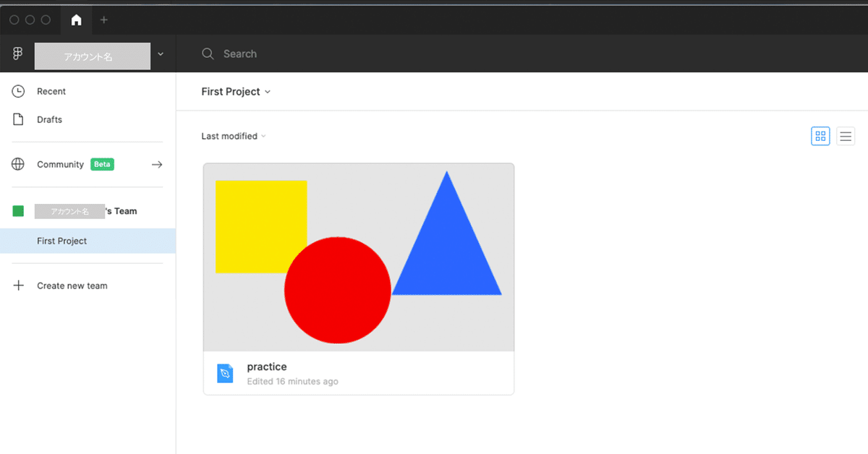Screen dimensions: 868x454
Task: Click the Figma logo icon
Action: click(18, 54)
